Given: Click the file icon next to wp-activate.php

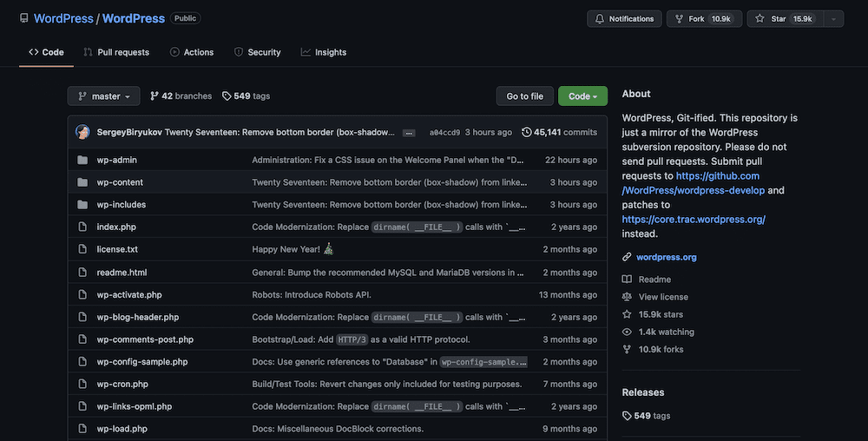Looking at the screenshot, I should pyautogui.click(x=82, y=295).
